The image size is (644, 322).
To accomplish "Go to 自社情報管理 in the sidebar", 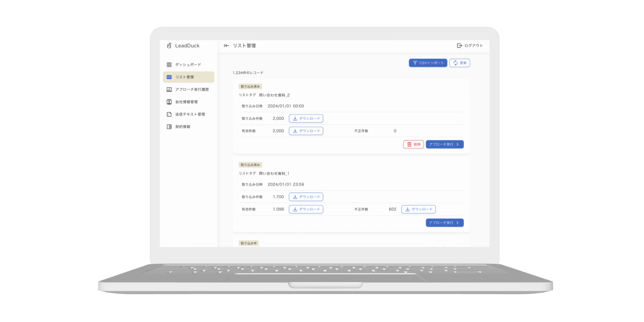I will click(186, 102).
